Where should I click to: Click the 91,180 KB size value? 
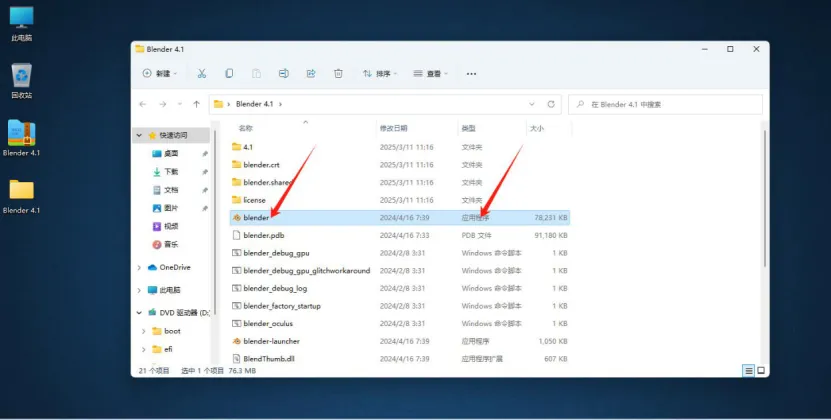[553, 235]
